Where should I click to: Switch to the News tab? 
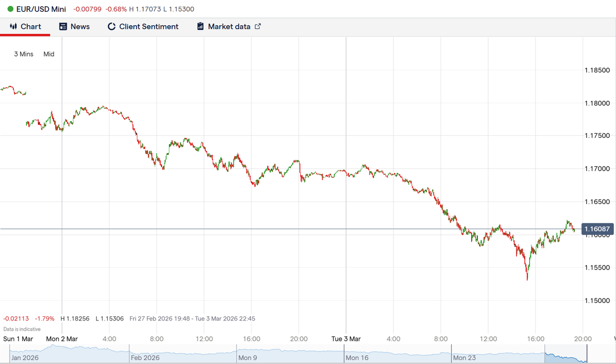(74, 26)
